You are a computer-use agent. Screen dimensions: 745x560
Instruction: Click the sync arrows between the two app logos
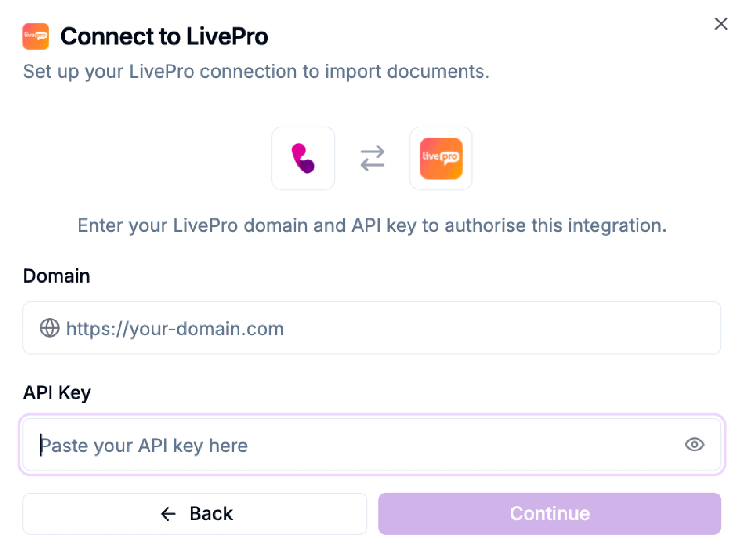372,158
